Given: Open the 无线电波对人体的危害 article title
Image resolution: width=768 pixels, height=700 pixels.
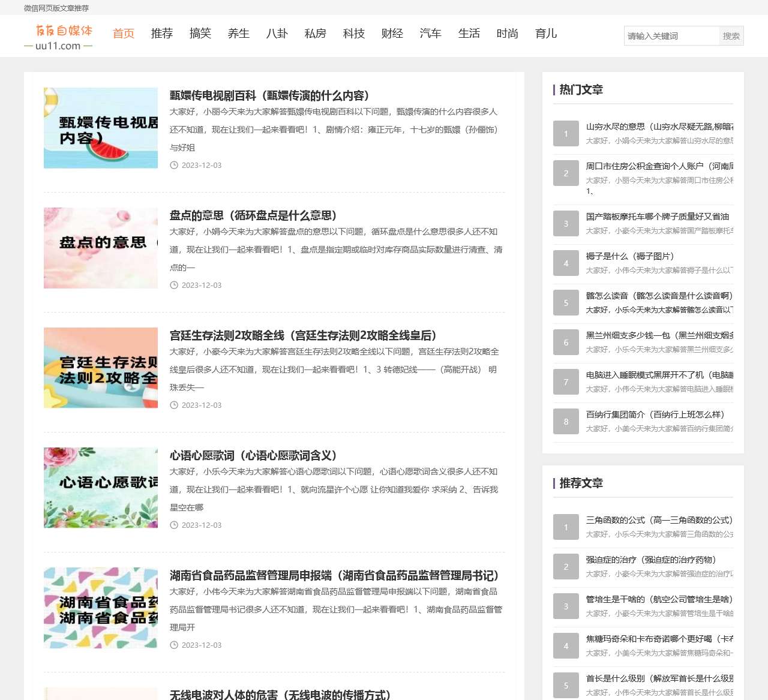Looking at the screenshot, I should (x=280, y=695).
